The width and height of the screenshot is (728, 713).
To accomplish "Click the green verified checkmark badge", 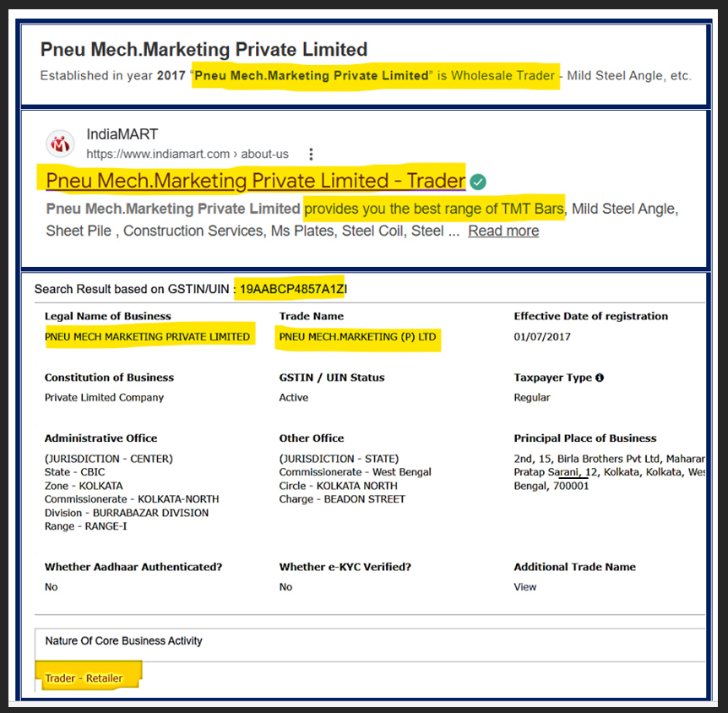I will pyautogui.click(x=478, y=182).
